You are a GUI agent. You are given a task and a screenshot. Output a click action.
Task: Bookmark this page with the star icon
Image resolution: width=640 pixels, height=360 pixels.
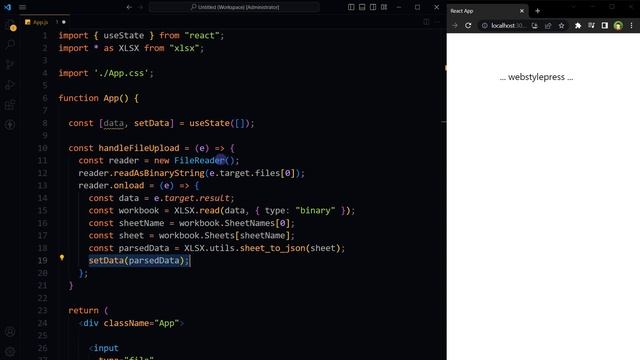(562, 26)
